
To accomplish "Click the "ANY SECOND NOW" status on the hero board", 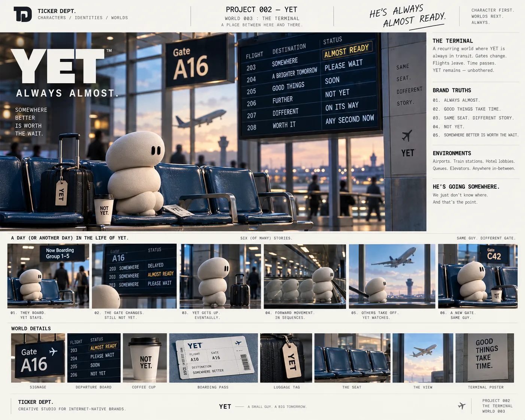I will tap(350, 120).
